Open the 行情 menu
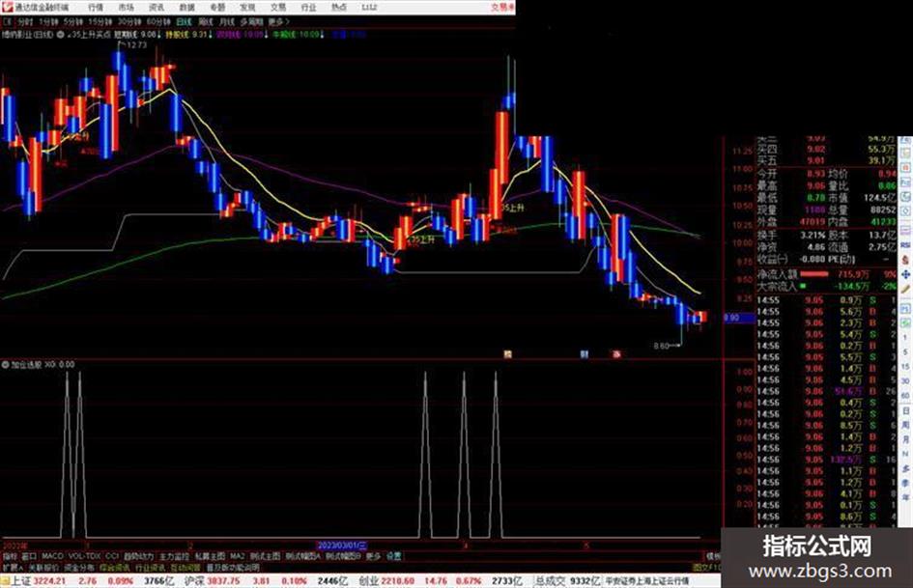Image resolution: width=913 pixels, height=588 pixels. point(96,8)
